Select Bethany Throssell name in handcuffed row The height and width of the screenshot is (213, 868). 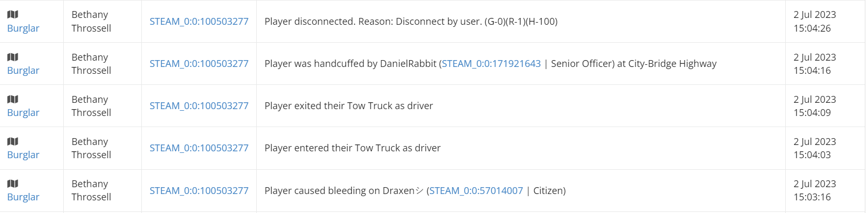(91, 64)
